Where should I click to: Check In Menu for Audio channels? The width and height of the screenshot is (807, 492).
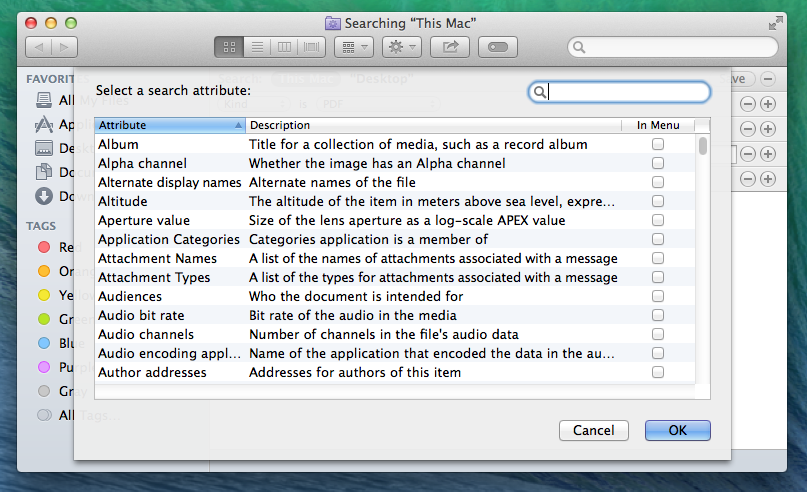[x=658, y=335]
